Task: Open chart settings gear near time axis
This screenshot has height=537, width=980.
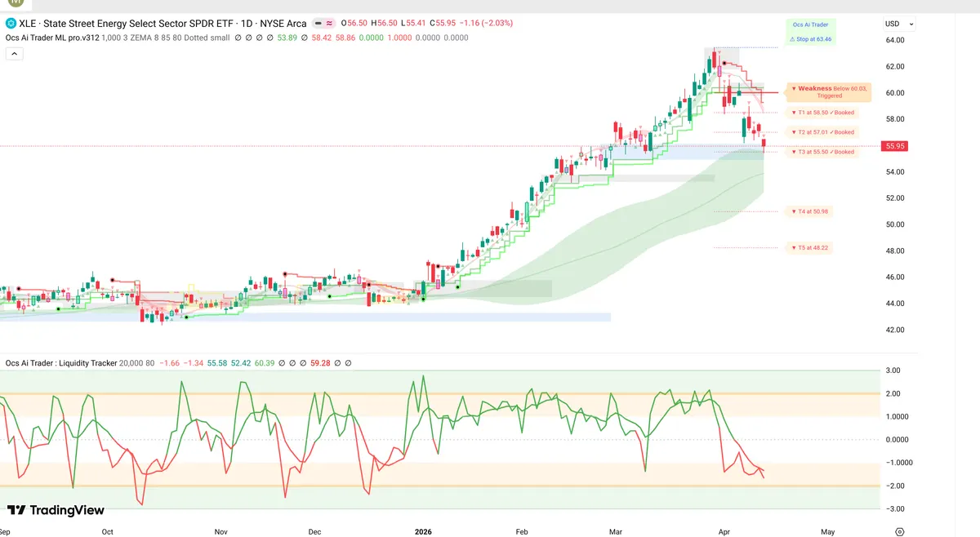Action: pyautogui.click(x=899, y=531)
